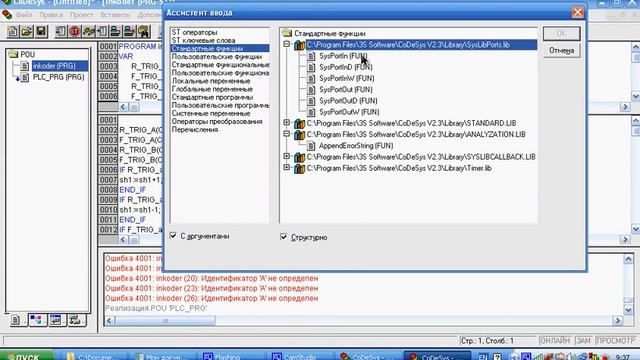Click the ANALYZATION.LIB library icon

(300, 135)
